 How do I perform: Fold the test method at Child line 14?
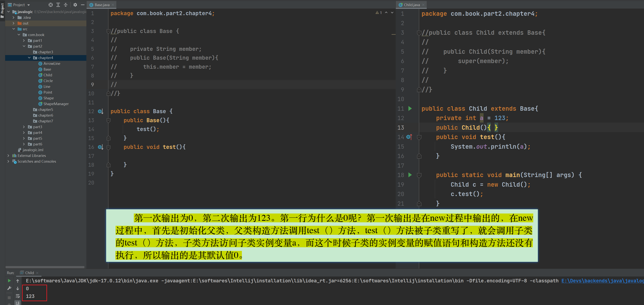point(419,137)
